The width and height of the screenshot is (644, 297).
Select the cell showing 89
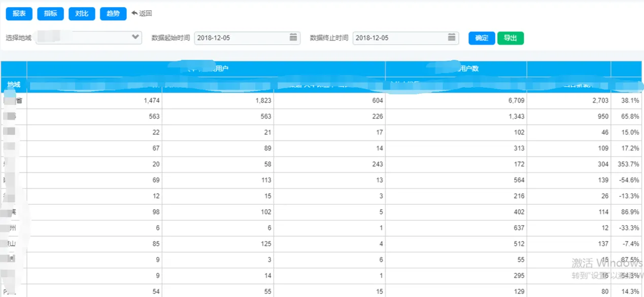point(218,148)
